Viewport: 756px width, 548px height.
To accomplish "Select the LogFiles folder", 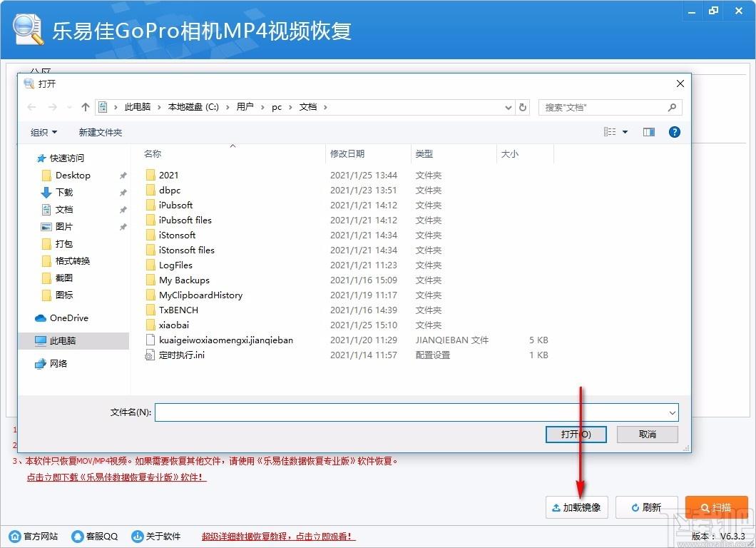I will click(169, 265).
